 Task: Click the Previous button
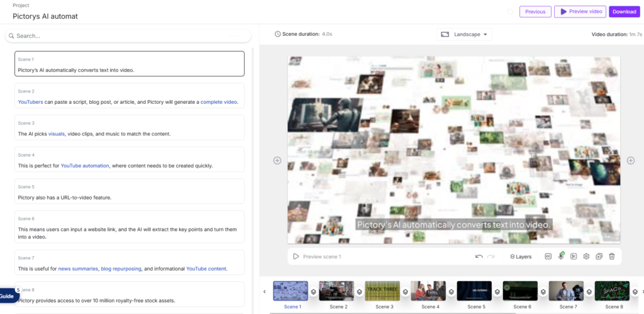(535, 11)
